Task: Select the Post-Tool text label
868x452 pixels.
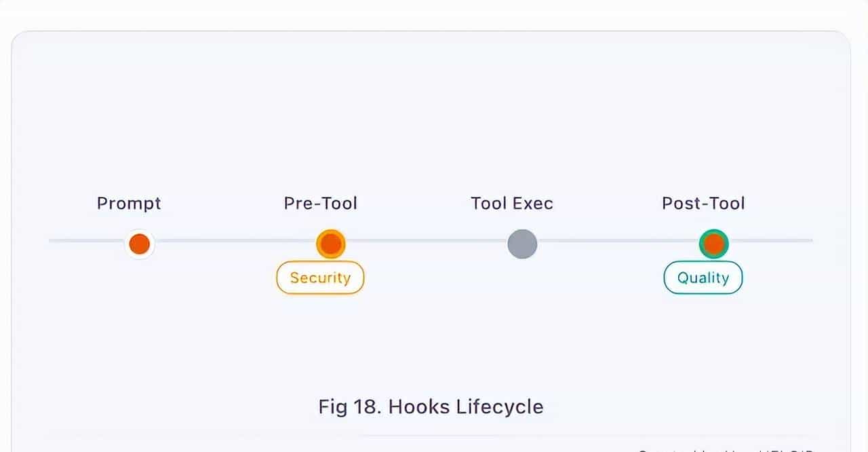Action: (x=703, y=203)
